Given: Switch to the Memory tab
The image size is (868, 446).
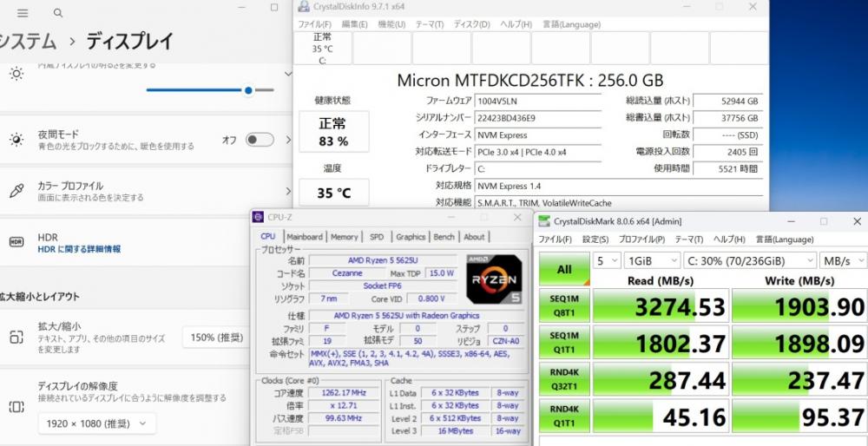Looking at the screenshot, I should (345, 237).
